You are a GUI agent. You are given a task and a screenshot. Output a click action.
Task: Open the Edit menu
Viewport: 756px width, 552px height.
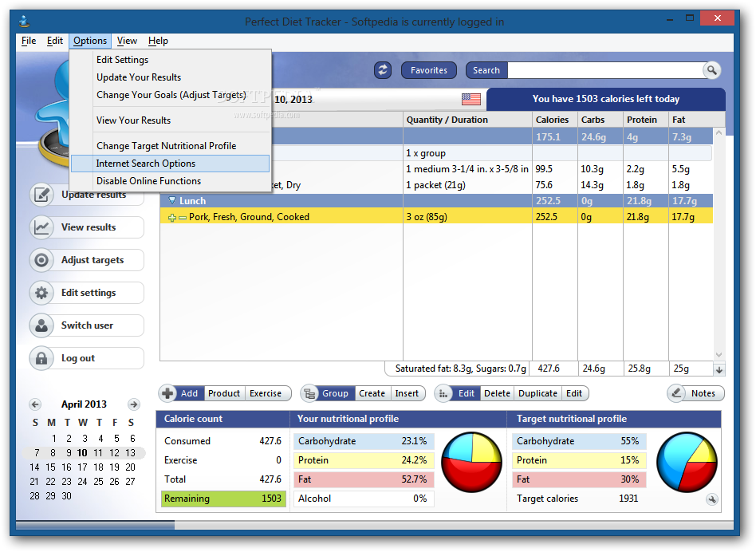coord(54,41)
